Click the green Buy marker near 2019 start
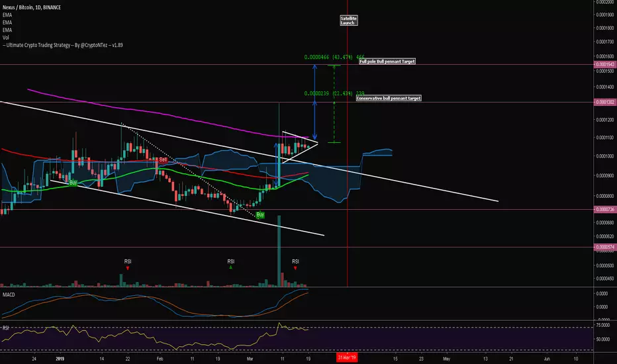The width and height of the screenshot is (617, 364). tap(73, 183)
